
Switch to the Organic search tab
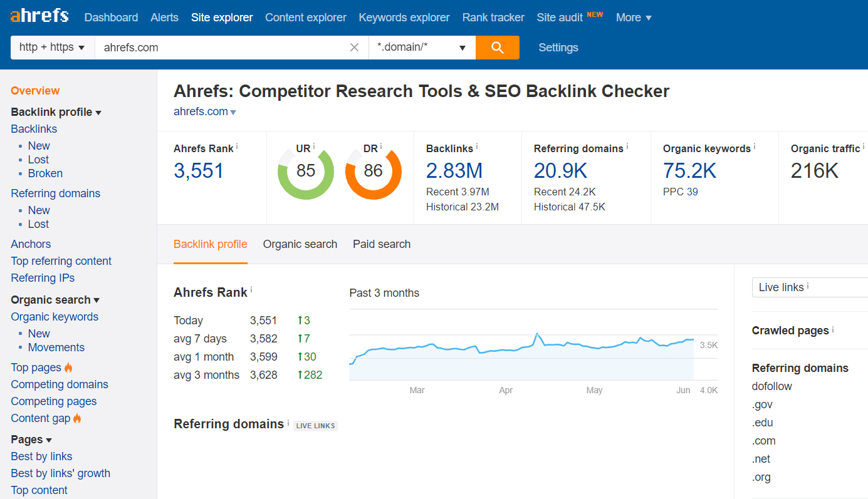pos(300,244)
